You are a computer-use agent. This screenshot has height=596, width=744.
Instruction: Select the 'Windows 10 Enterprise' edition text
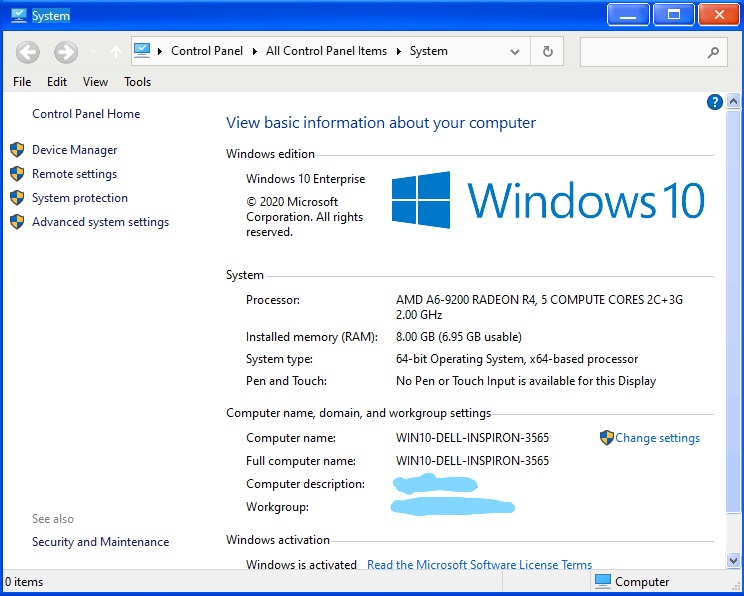pos(306,179)
